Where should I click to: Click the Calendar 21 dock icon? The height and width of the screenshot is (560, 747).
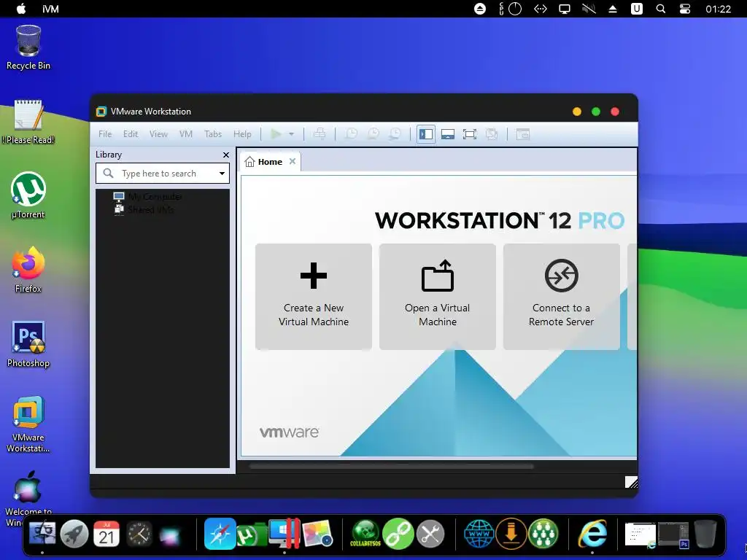[107, 534]
